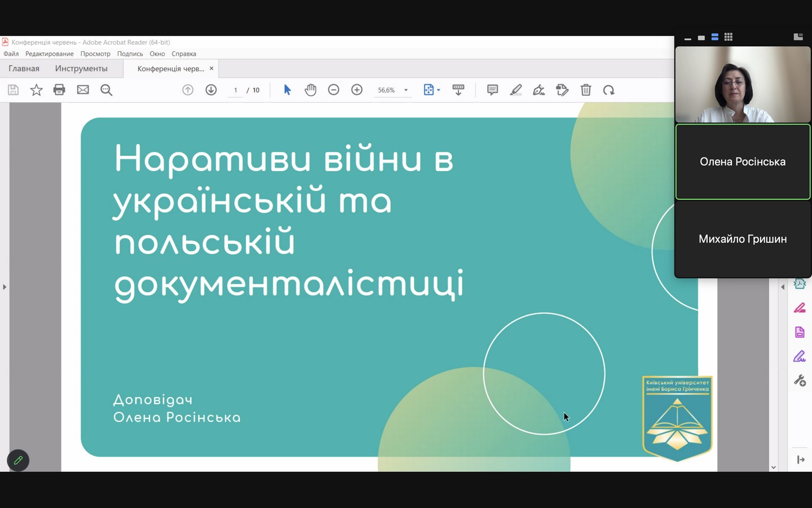Image resolution: width=812 pixels, height=508 pixels.
Task: Switch Zoom to gallery grid view
Action: (x=729, y=37)
